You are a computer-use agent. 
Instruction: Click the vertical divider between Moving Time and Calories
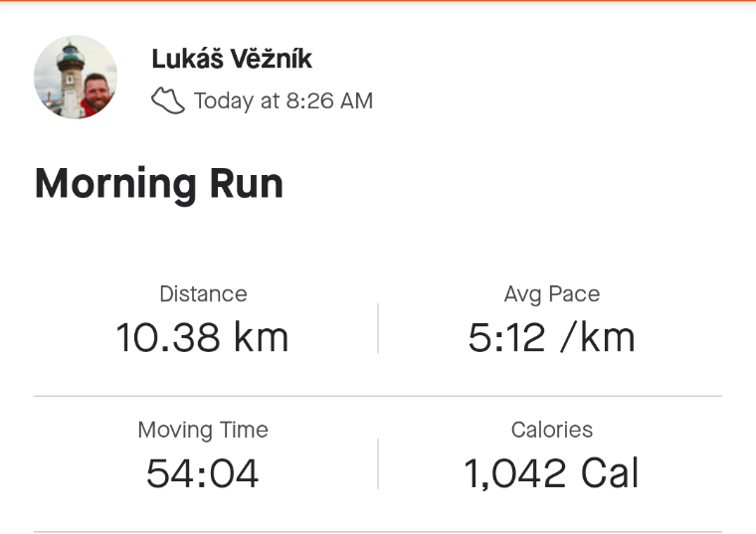(378, 464)
